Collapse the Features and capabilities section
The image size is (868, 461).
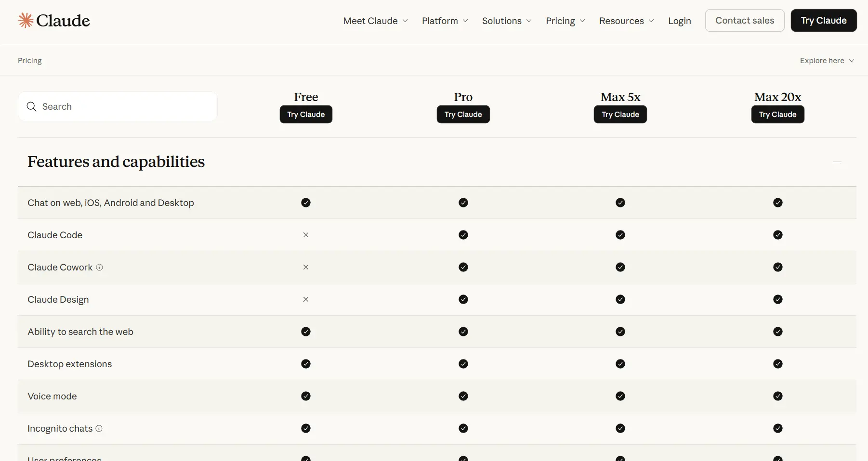(x=837, y=162)
